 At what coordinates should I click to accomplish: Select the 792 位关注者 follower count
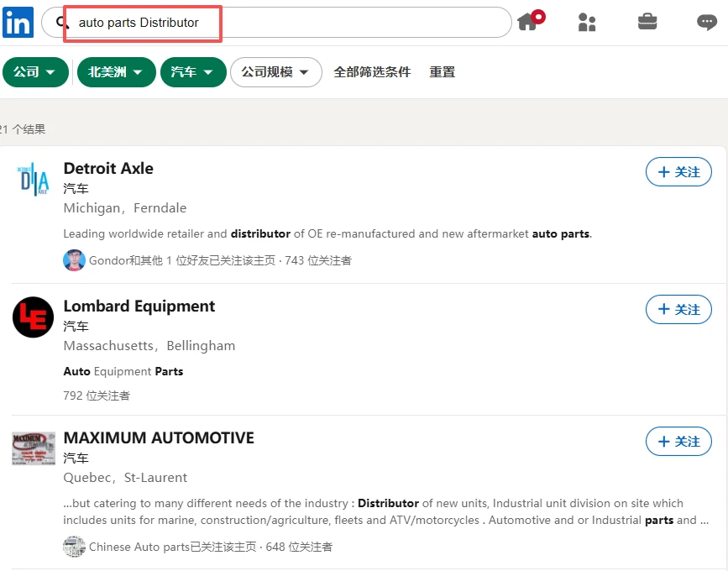(x=97, y=396)
